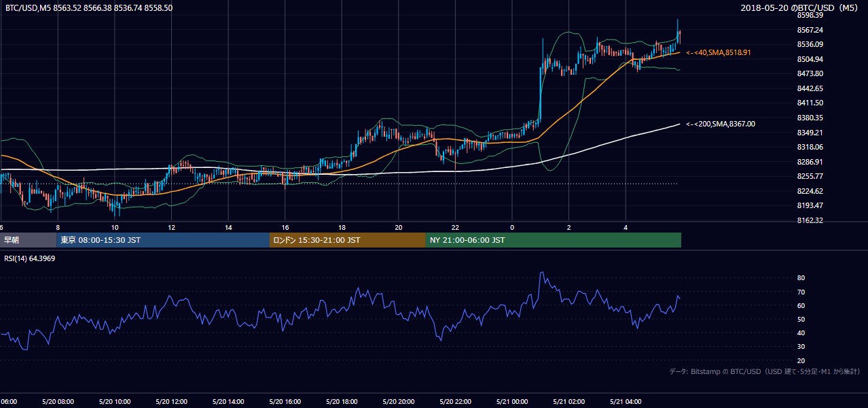This screenshot has width=868, height=408.
Task: Select the NY 21:00-06:00 JST session bar
Action: pos(554,240)
